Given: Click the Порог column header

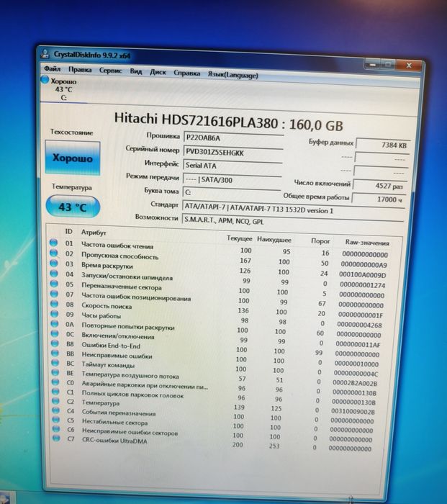Looking at the screenshot, I should pos(320,241).
